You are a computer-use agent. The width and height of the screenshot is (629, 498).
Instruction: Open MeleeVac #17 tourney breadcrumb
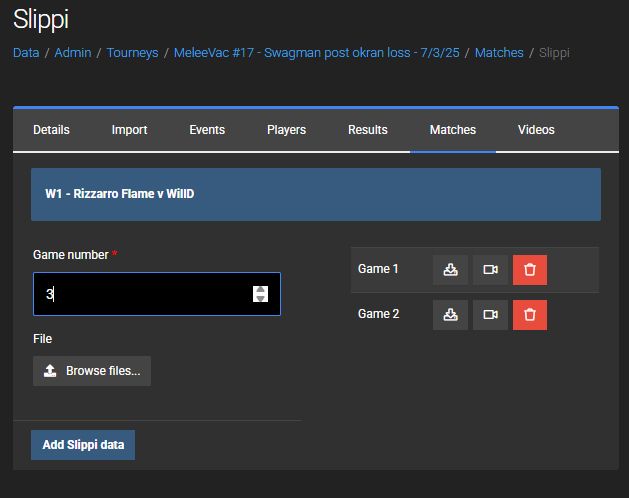click(317, 53)
